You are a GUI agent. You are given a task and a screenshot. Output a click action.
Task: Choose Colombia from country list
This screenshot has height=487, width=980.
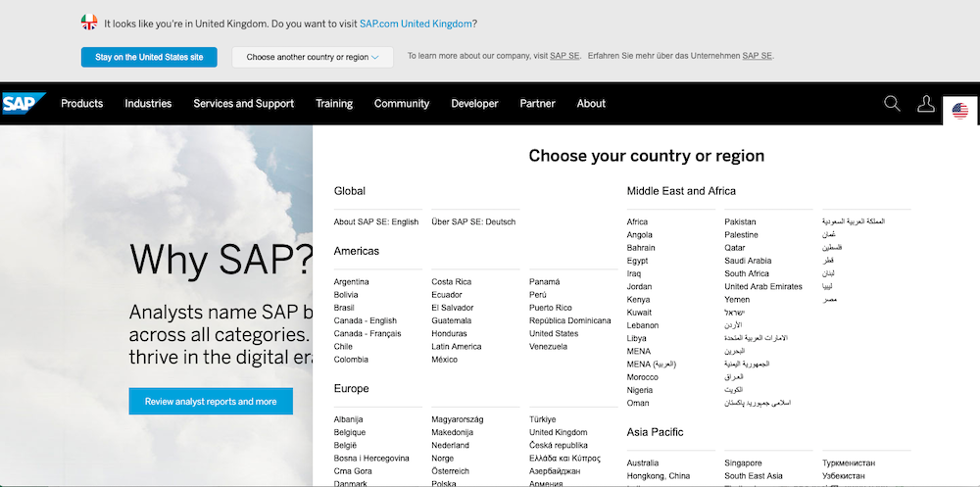(351, 360)
